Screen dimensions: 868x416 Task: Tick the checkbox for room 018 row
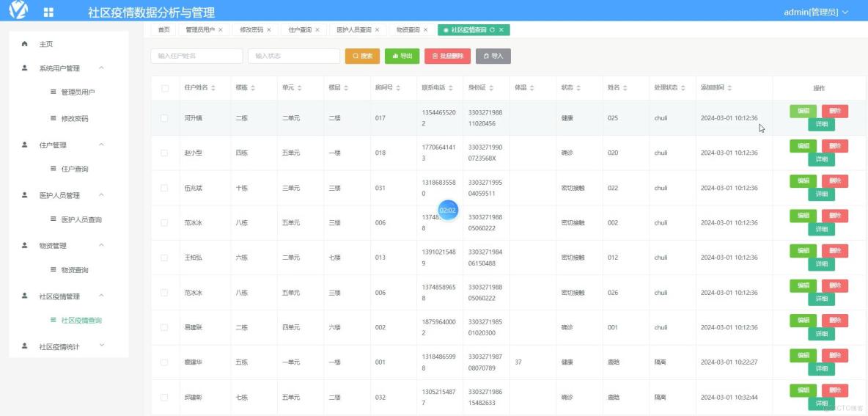tap(164, 153)
